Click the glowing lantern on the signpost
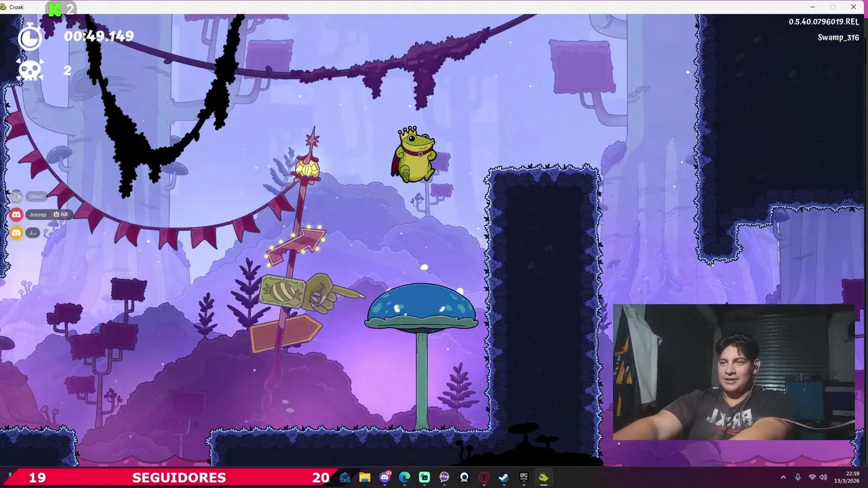Screen dimensions: 868x488 coord(307,168)
